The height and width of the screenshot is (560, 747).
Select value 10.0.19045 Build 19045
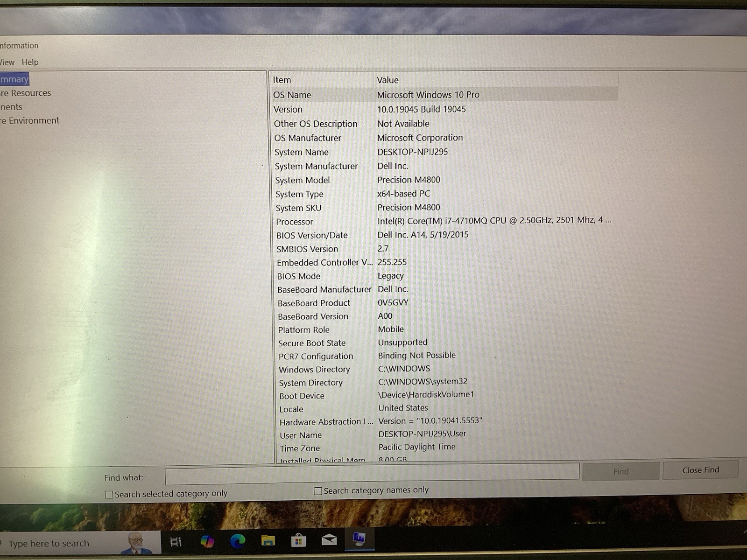click(x=422, y=109)
